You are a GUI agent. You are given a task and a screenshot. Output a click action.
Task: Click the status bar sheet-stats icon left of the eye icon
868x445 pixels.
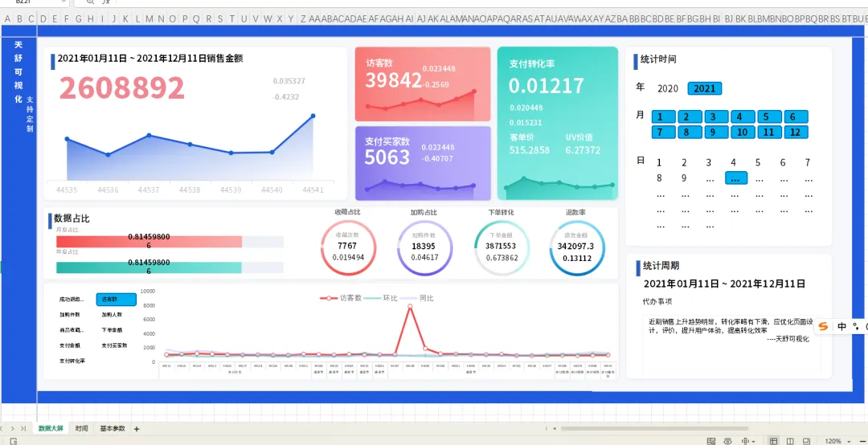click(x=710, y=441)
